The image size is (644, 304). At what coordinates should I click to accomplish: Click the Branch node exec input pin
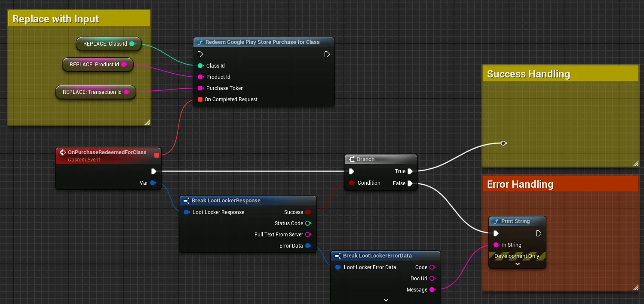[352, 171]
